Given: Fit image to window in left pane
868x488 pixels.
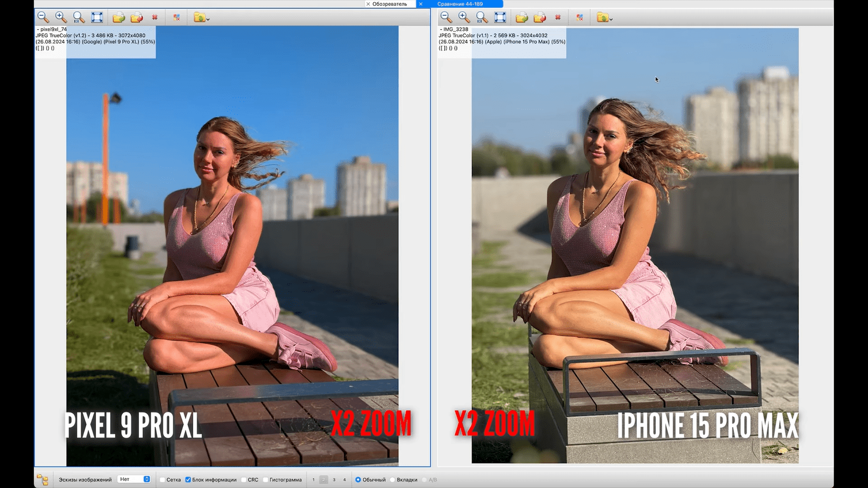Looking at the screenshot, I should click(x=97, y=17).
